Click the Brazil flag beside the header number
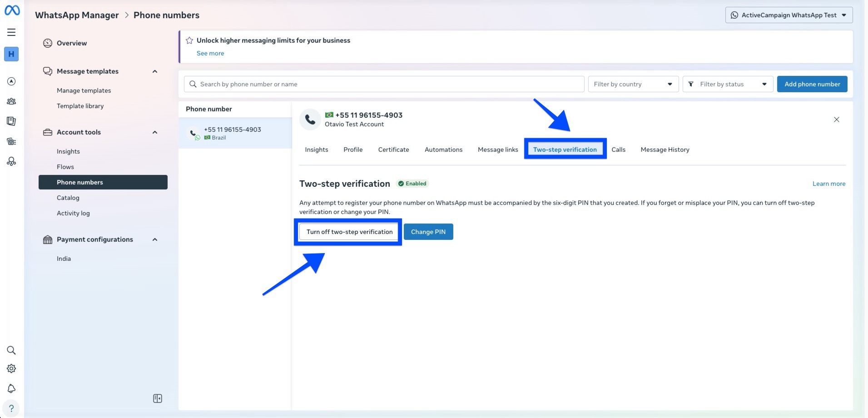Viewport: 868px width, 418px height. click(329, 115)
